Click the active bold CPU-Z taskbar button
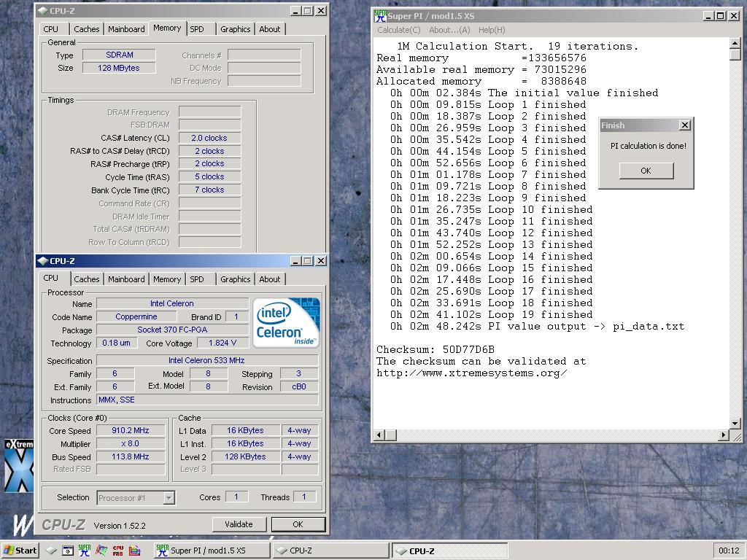The image size is (747, 560). pos(449,551)
